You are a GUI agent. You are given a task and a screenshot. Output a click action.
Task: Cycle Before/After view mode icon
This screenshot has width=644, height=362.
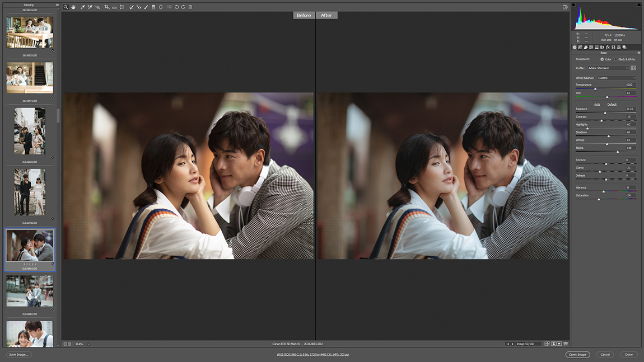click(547, 344)
